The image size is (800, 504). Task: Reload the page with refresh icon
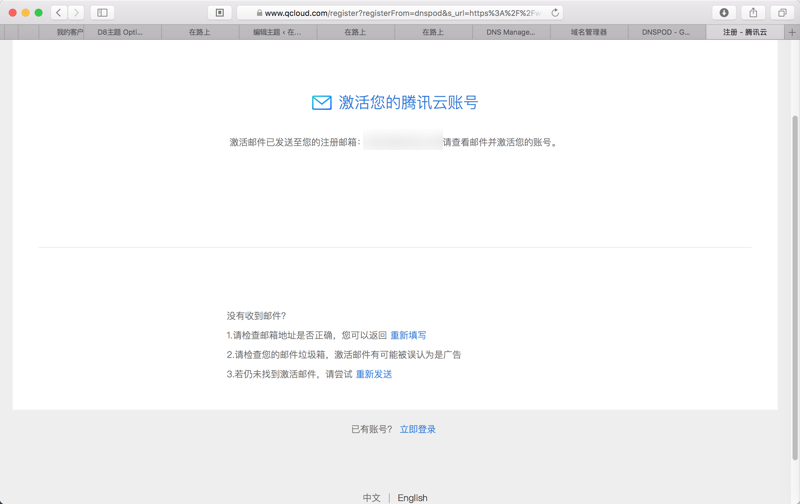point(555,13)
